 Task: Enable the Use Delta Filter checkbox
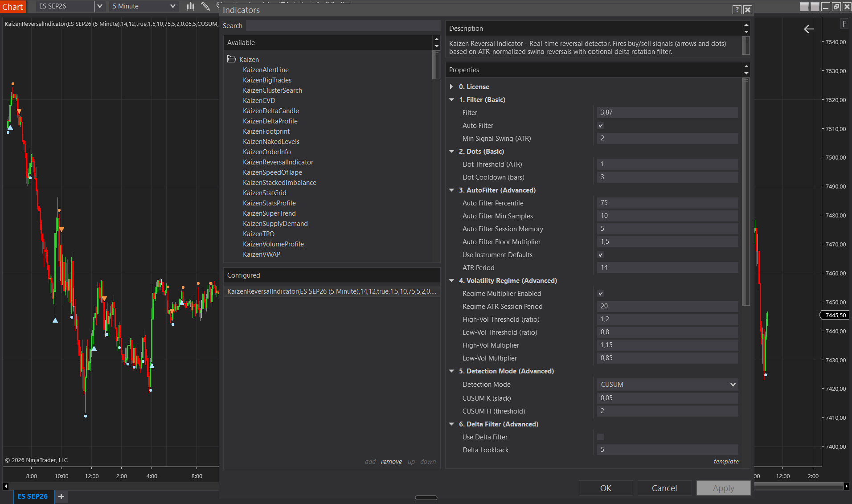(601, 437)
